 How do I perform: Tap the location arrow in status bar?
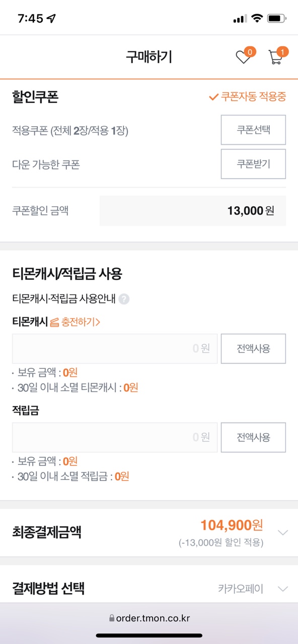tap(51, 19)
